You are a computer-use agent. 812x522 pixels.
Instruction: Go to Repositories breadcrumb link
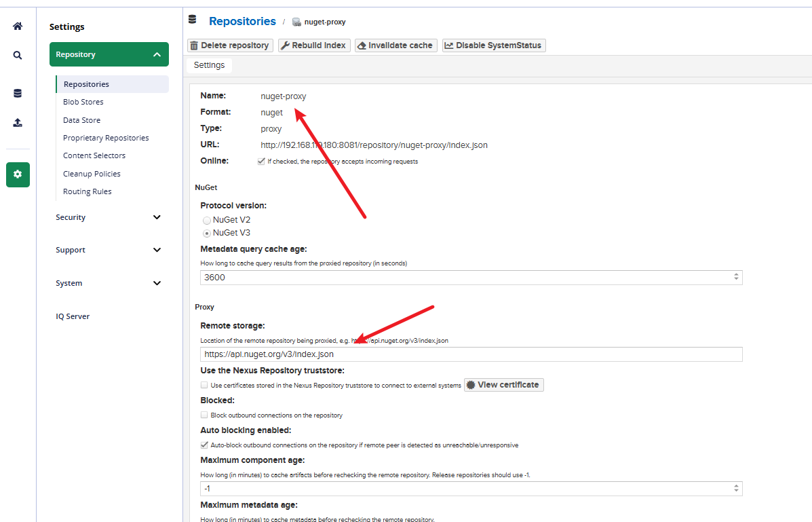point(242,21)
